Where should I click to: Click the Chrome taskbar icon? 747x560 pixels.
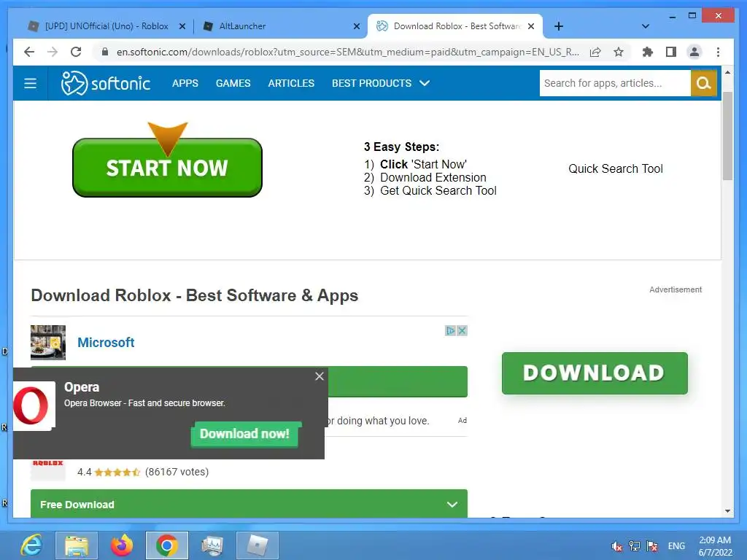[x=167, y=545]
